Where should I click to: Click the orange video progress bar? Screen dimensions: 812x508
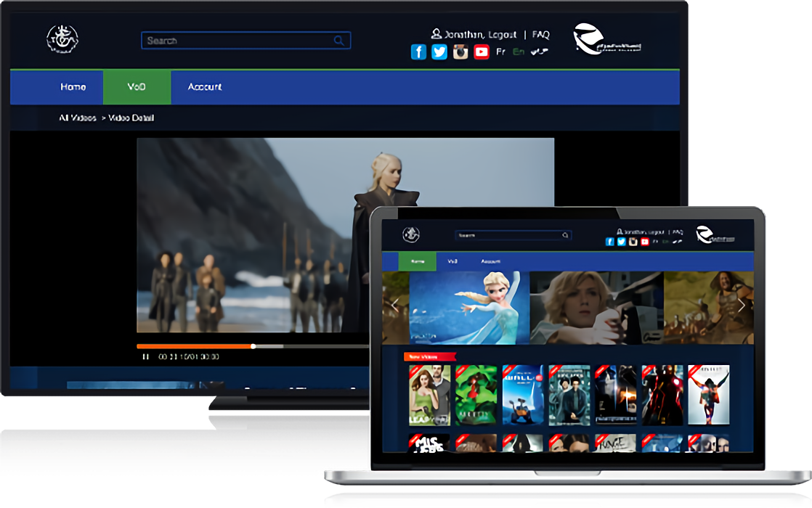click(x=195, y=346)
